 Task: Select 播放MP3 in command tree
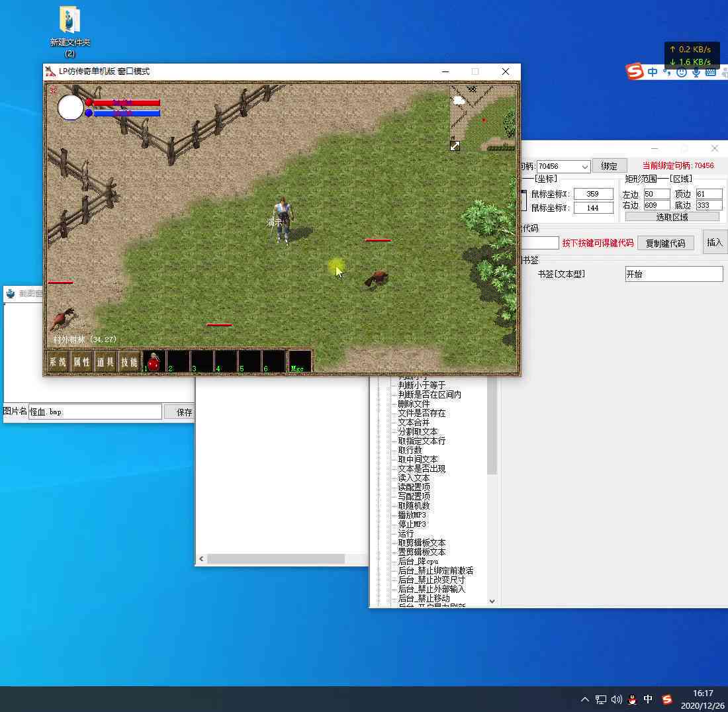click(x=412, y=515)
